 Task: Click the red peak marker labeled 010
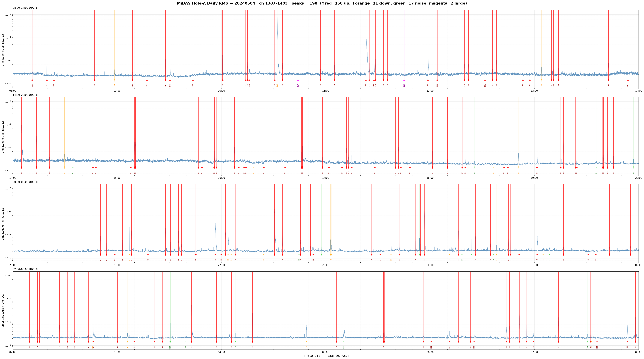pos(223,80)
